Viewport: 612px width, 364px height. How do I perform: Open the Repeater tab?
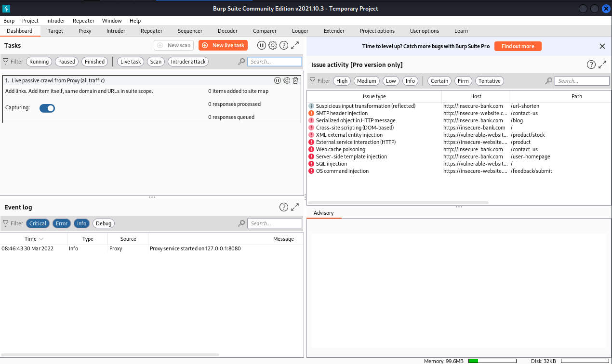pos(151,31)
